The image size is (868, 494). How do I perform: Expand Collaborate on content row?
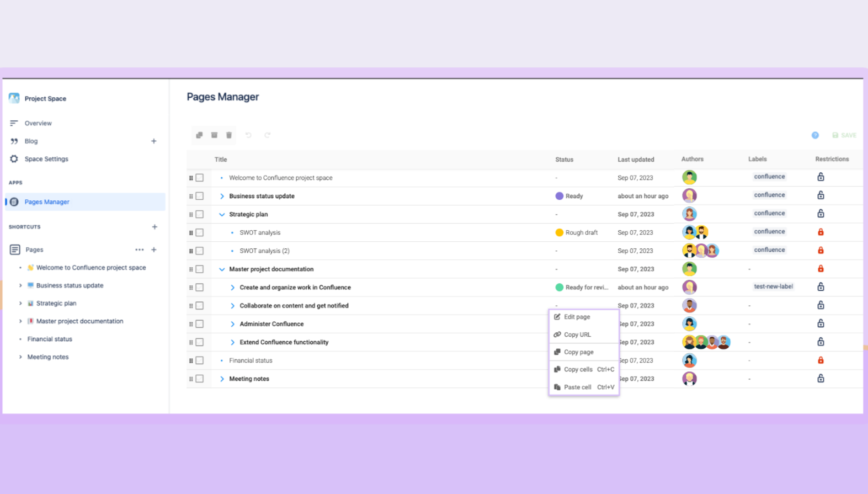[232, 306]
